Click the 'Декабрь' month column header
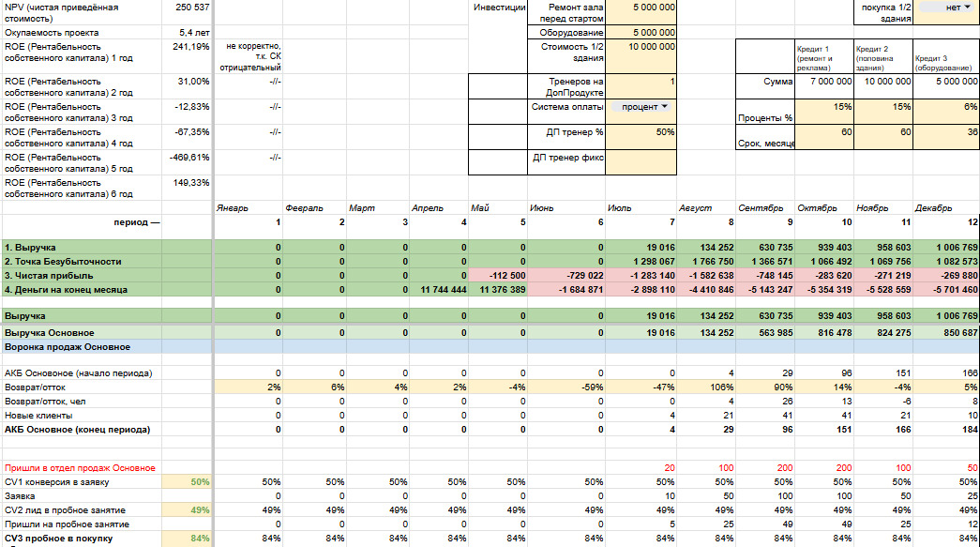The height and width of the screenshot is (547, 980). point(933,207)
